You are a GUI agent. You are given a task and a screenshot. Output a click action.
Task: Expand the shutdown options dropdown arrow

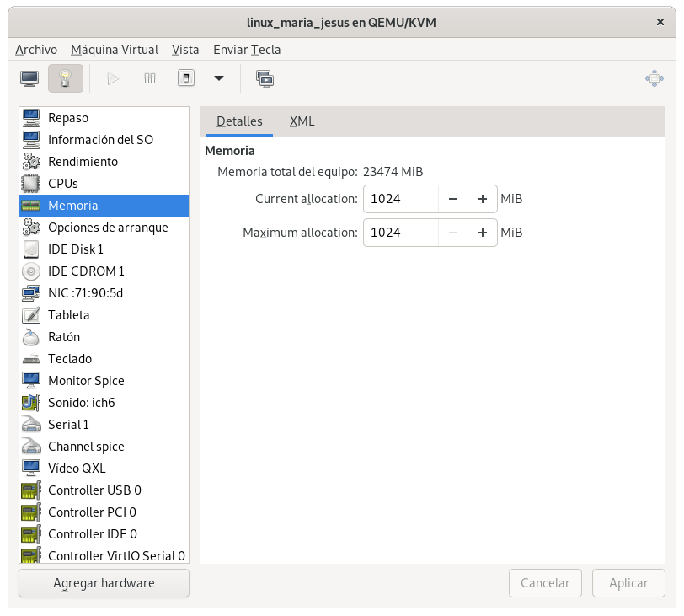[219, 78]
